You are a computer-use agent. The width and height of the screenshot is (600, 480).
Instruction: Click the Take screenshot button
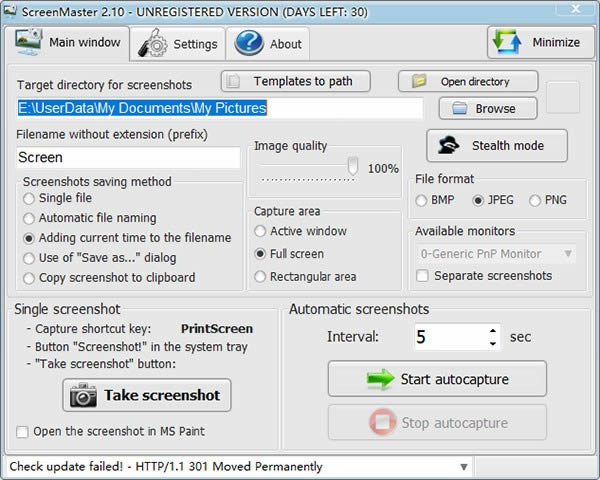pos(147,395)
